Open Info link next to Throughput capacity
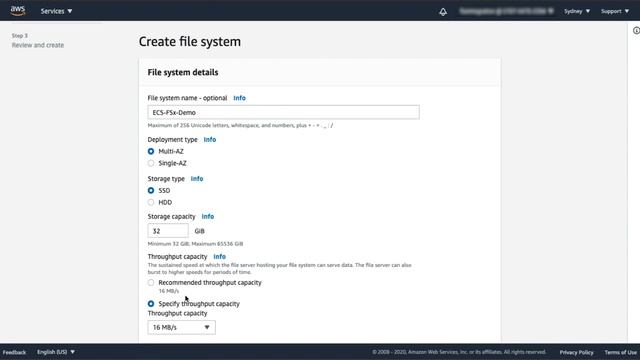 220,256
